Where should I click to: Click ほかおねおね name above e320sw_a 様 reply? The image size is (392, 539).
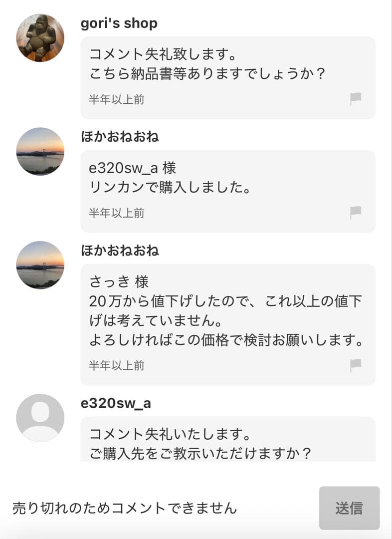pyautogui.click(x=120, y=137)
